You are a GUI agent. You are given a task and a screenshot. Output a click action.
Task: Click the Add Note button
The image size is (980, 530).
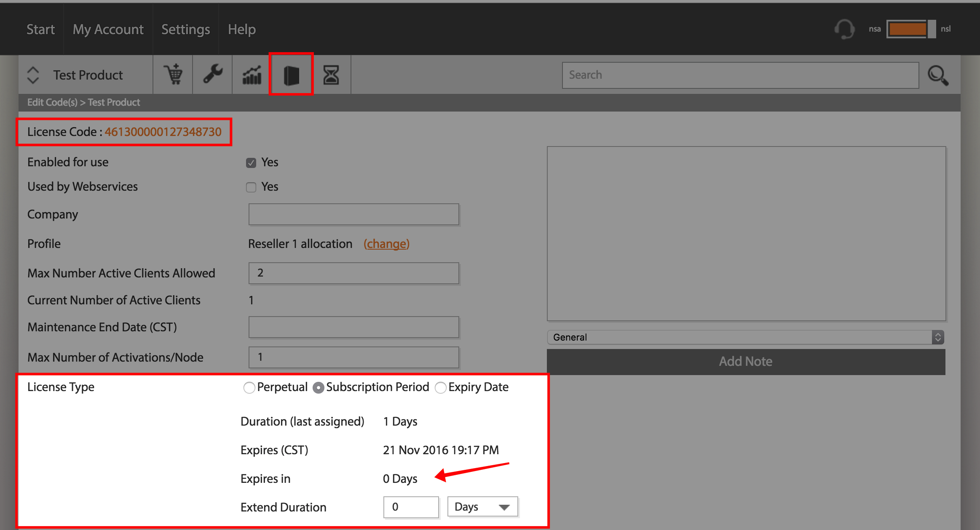coord(746,362)
